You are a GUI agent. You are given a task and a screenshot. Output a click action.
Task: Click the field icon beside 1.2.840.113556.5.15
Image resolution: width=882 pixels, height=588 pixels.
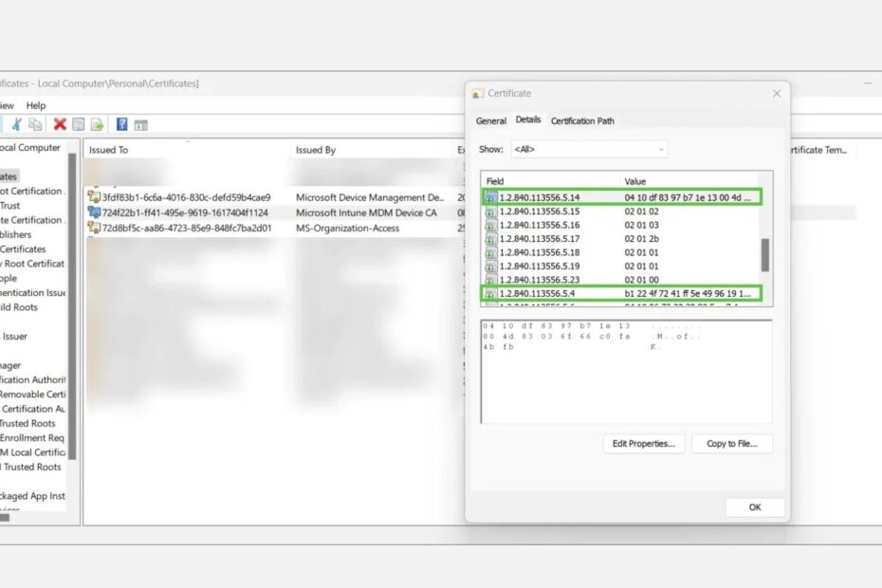490,212
